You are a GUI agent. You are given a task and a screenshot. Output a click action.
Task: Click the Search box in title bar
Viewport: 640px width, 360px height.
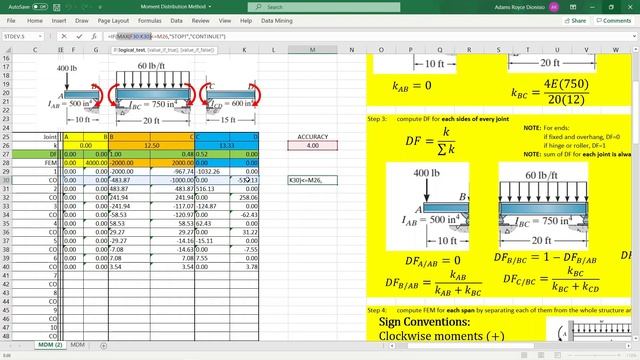pyautogui.click(x=324, y=7)
